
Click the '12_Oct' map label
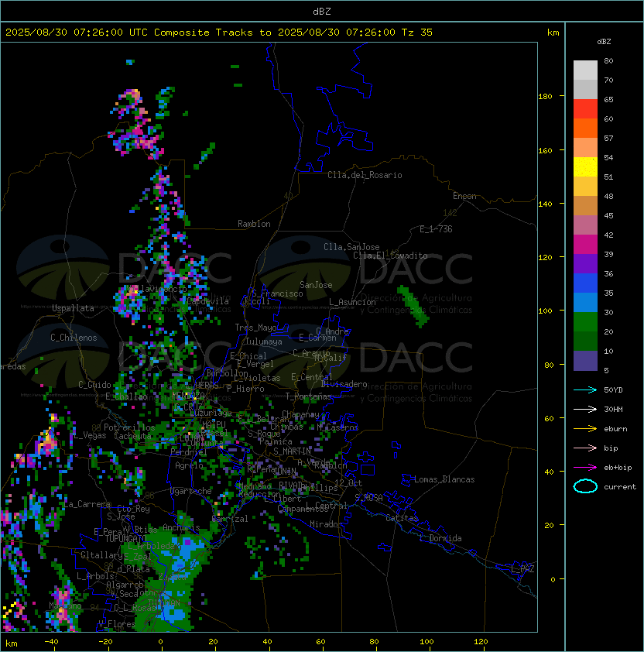coord(348,483)
